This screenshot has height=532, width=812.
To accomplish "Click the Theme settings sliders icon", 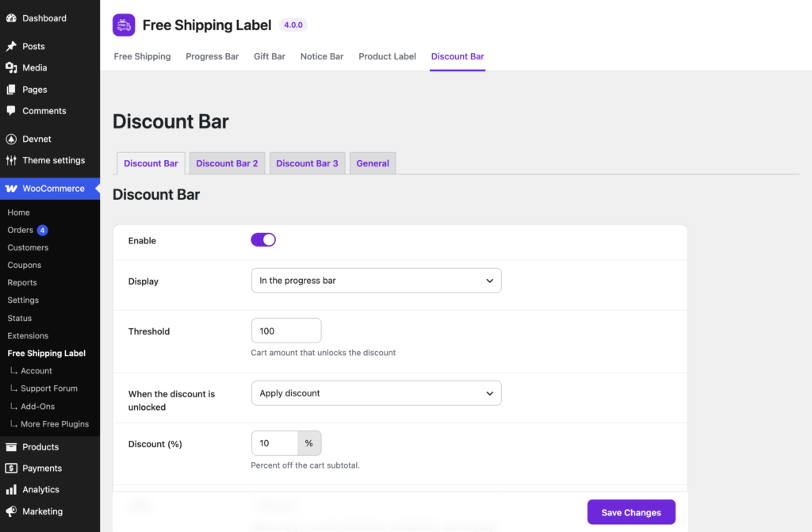I will [11, 161].
